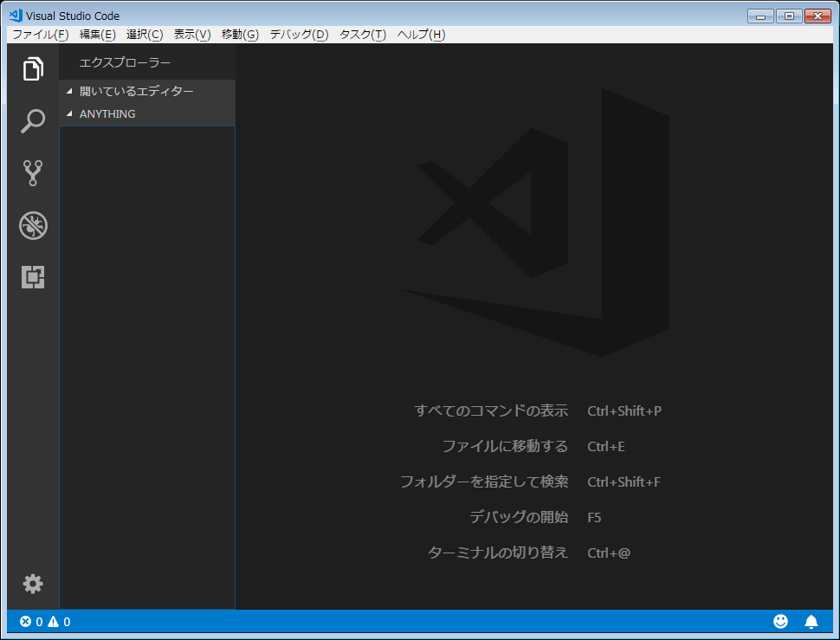Open the Extensions icon in the sidebar
This screenshot has width=840, height=640.
pyautogui.click(x=32, y=276)
